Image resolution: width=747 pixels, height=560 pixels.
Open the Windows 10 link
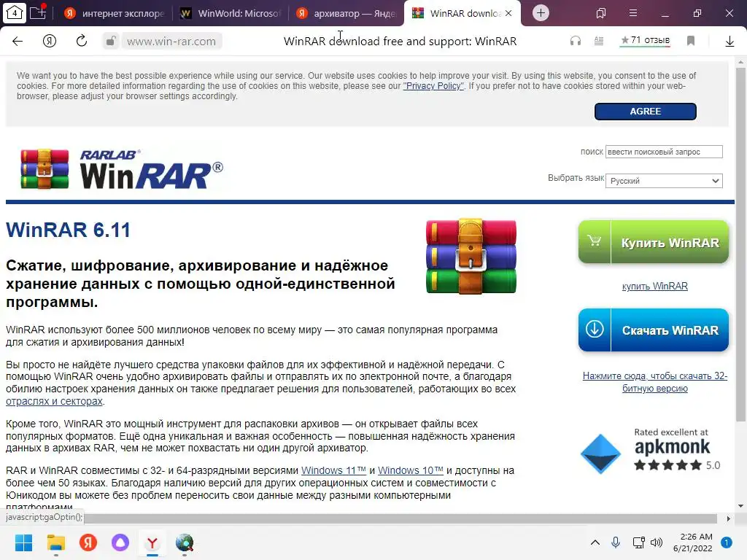411,470
